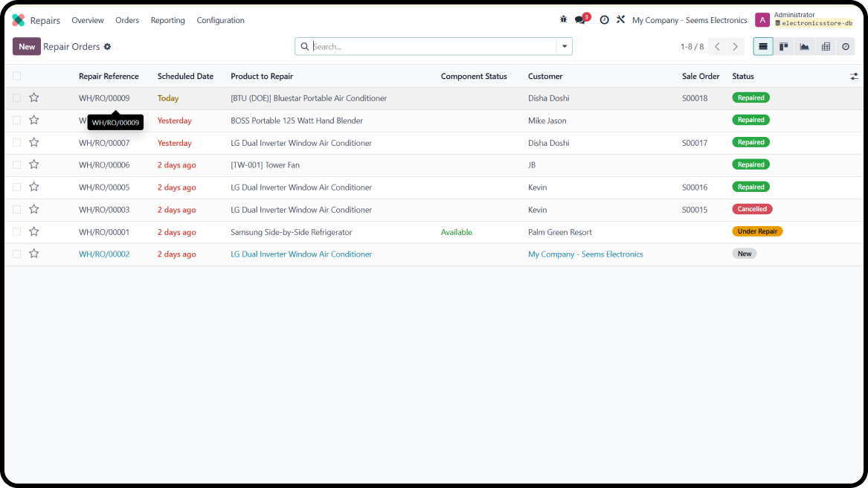Switch to Pivot table view
Screen dimensions: 868x488
[x=826, y=47]
